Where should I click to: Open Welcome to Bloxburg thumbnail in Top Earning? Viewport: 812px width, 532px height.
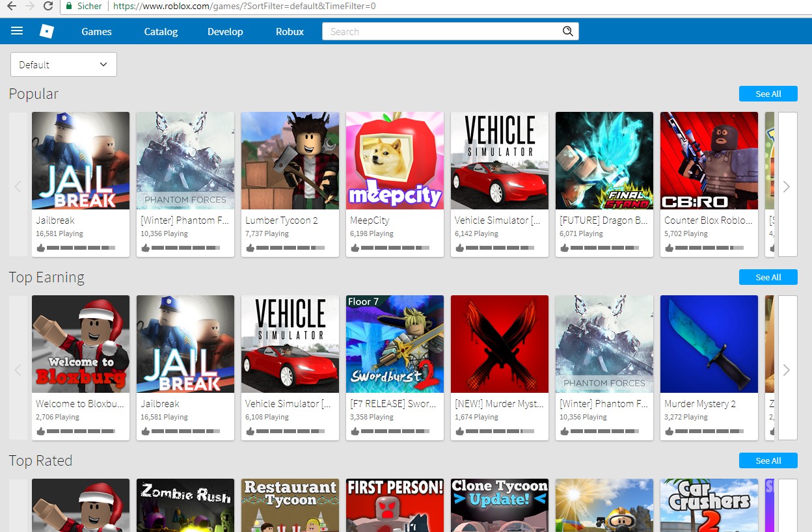pos(81,344)
